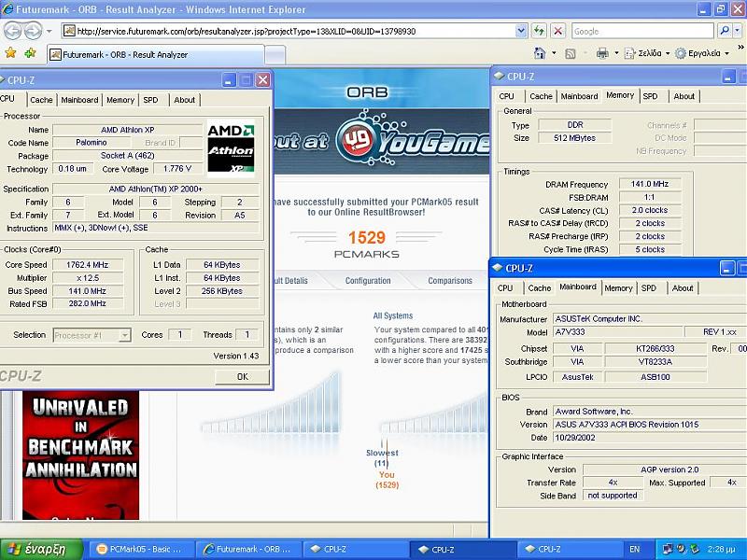Image resolution: width=747 pixels, height=560 pixels.
Task: Open the Favorites Center star icon
Action: 10,53
